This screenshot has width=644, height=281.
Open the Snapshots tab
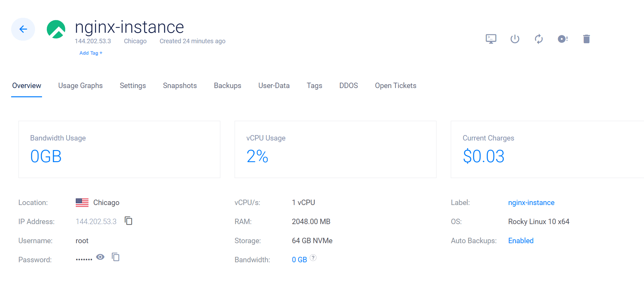click(x=180, y=86)
